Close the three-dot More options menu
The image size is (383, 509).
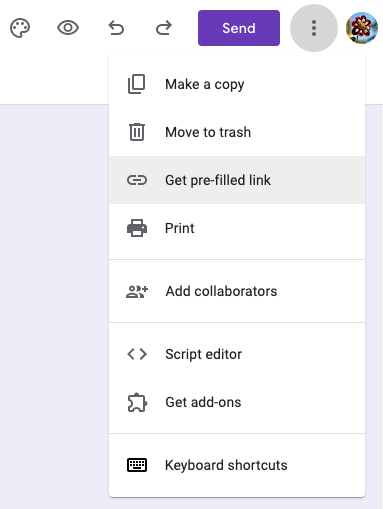tap(314, 28)
